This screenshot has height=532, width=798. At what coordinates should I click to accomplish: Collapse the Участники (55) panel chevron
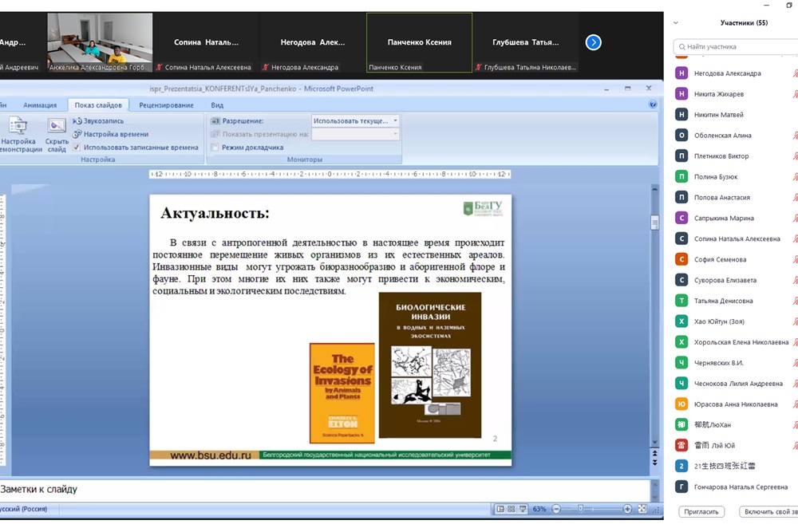coord(677,23)
